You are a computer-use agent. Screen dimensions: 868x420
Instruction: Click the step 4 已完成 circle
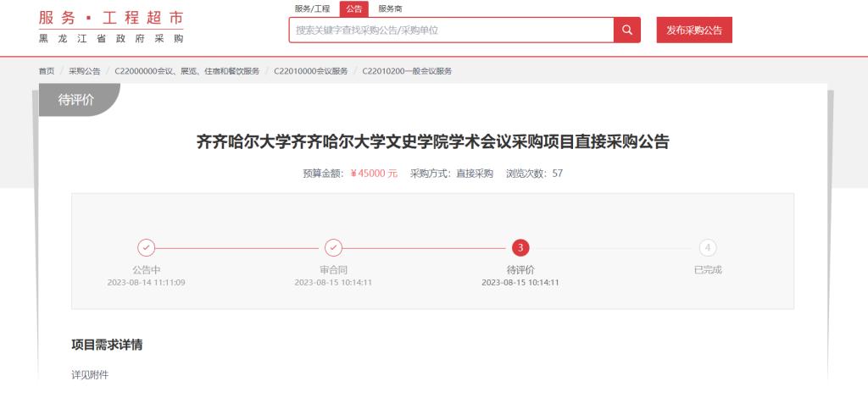708,247
